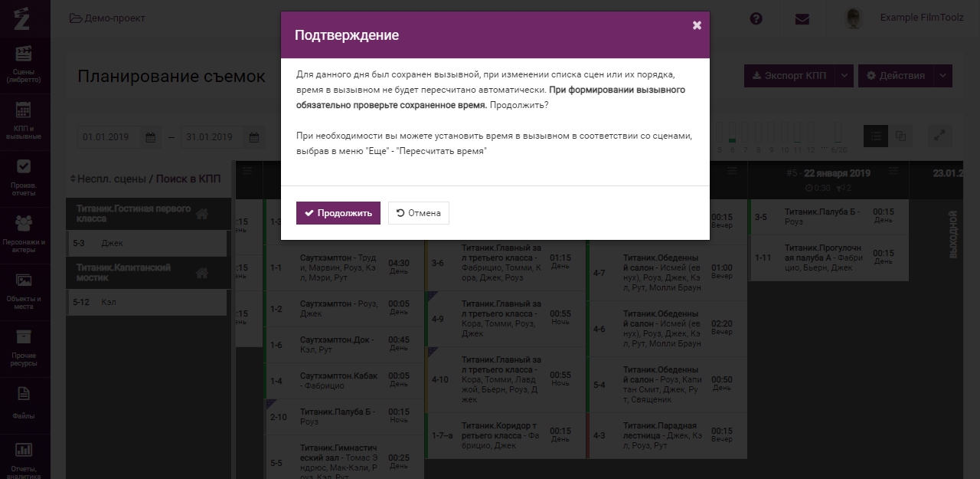Click home icon of Капитанский мостик
Viewport: 980px width, 479px height.
pos(202,273)
